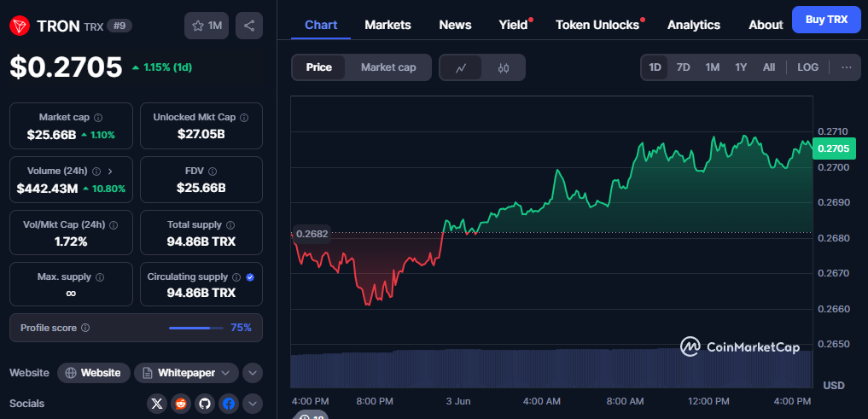Click info icon beside Total supply
868x419 pixels.
pyautogui.click(x=230, y=224)
